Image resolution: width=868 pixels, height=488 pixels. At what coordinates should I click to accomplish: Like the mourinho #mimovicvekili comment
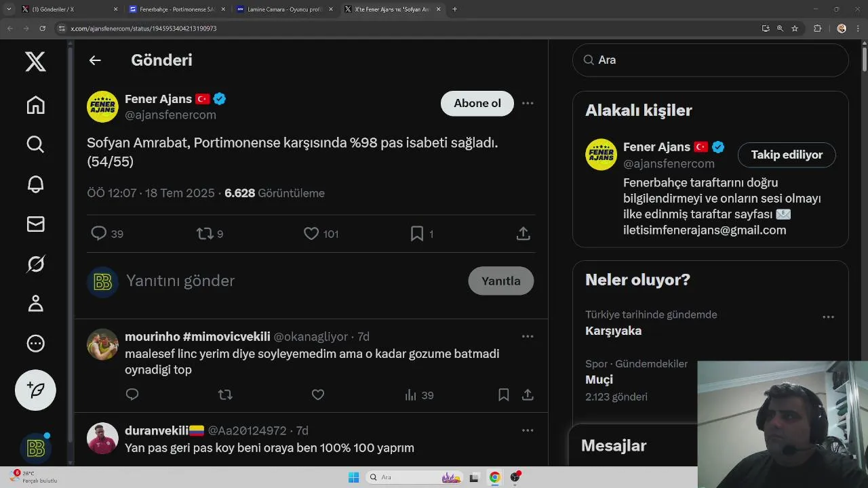318,394
